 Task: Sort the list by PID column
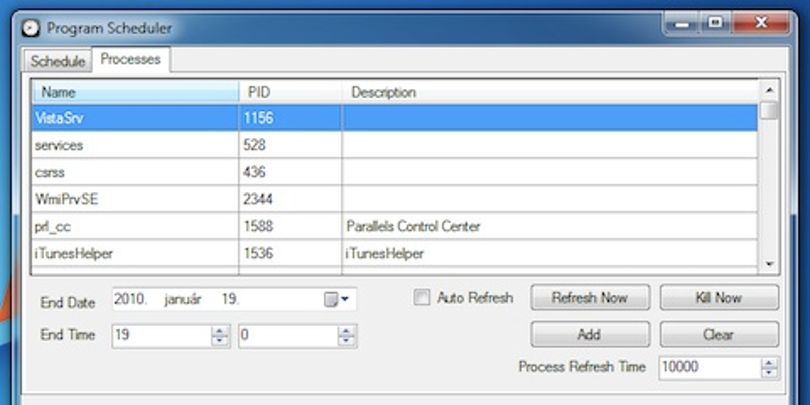(291, 92)
